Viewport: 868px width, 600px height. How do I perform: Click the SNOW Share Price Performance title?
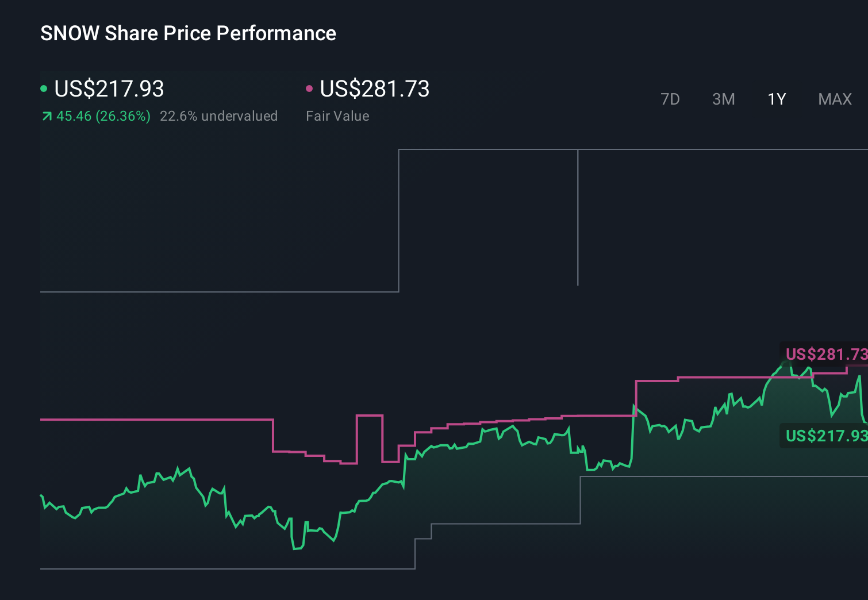pos(188,33)
